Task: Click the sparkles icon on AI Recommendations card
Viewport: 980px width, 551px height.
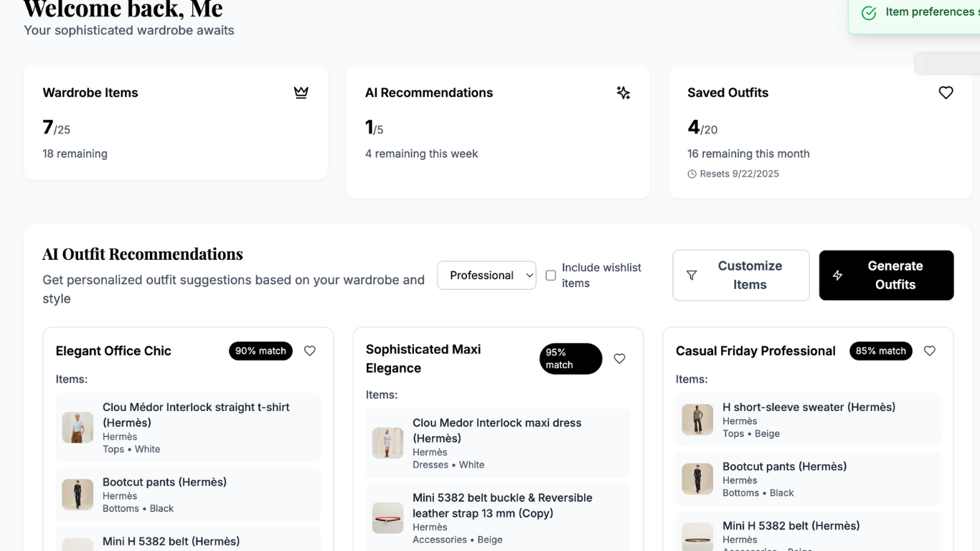Action: tap(623, 93)
